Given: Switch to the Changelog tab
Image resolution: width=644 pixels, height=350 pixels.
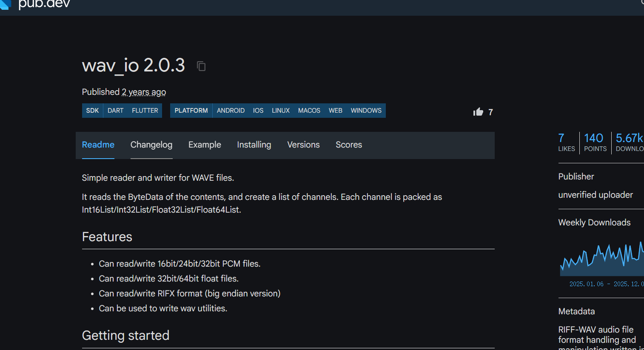Looking at the screenshot, I should [x=151, y=145].
